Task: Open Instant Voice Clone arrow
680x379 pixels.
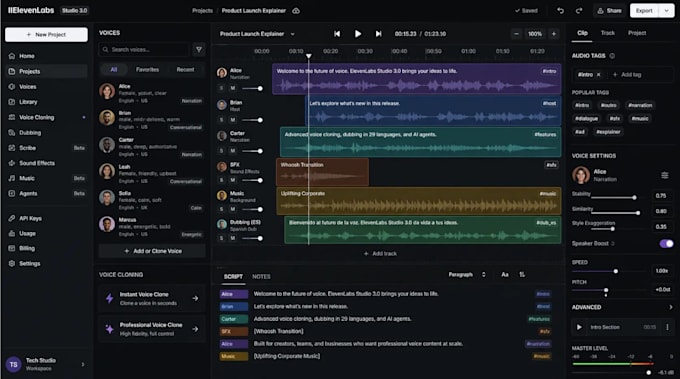Action: coord(195,298)
